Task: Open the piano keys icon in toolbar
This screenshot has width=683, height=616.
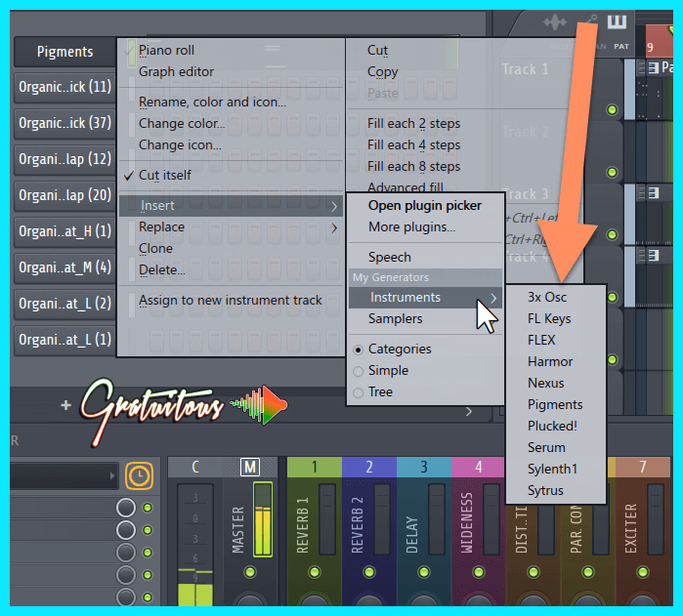Action: pos(616,22)
